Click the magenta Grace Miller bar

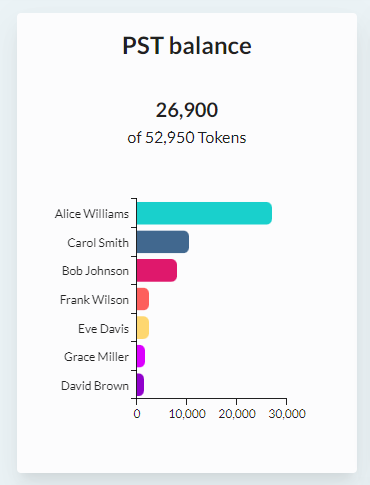click(141, 356)
